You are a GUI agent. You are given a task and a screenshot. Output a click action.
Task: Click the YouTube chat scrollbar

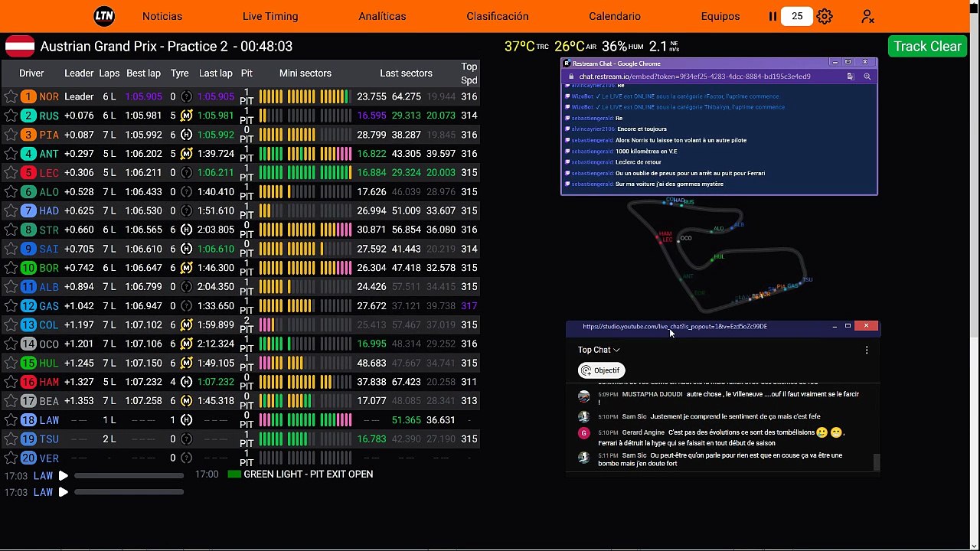tap(877, 462)
